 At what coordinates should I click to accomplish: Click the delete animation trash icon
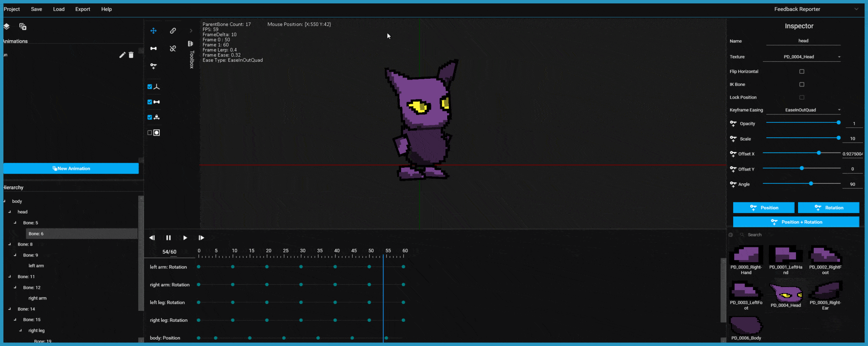(131, 55)
